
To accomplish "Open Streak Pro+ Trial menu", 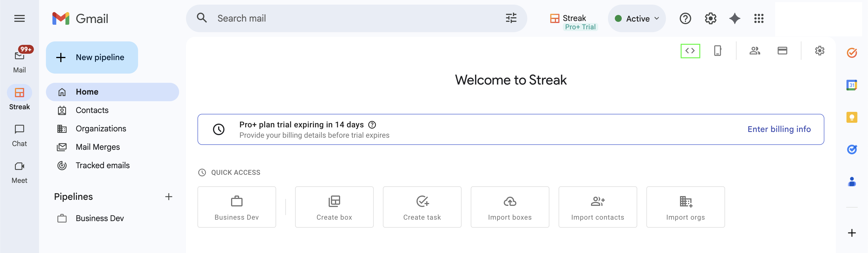I will pyautogui.click(x=573, y=22).
